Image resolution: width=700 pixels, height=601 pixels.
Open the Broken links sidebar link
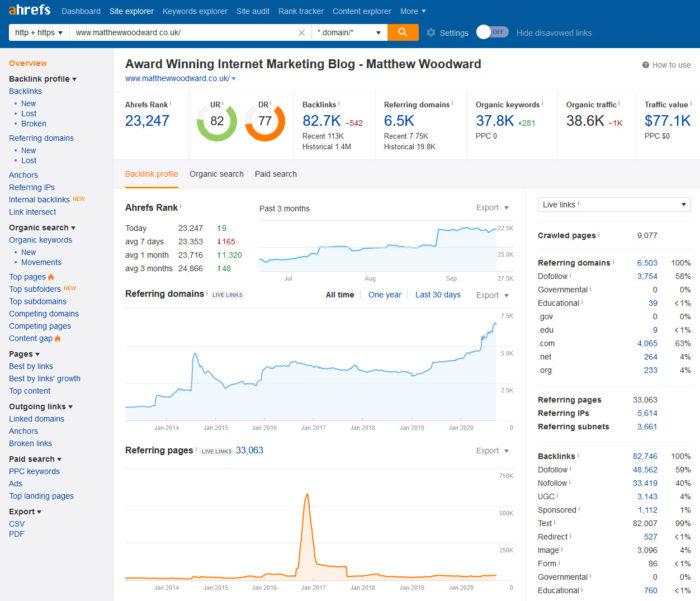pyautogui.click(x=29, y=443)
